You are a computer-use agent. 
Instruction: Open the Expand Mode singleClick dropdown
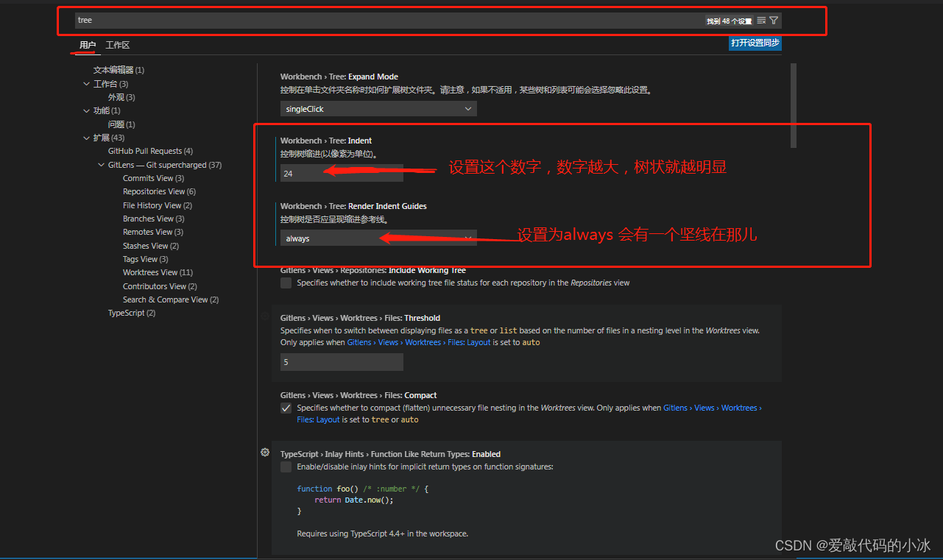pos(378,109)
